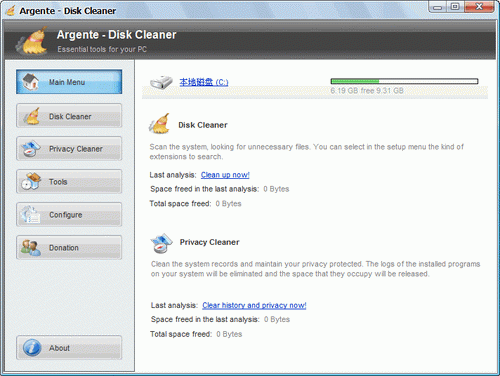
Task: Click the blue info icon on About
Action: (x=32, y=348)
